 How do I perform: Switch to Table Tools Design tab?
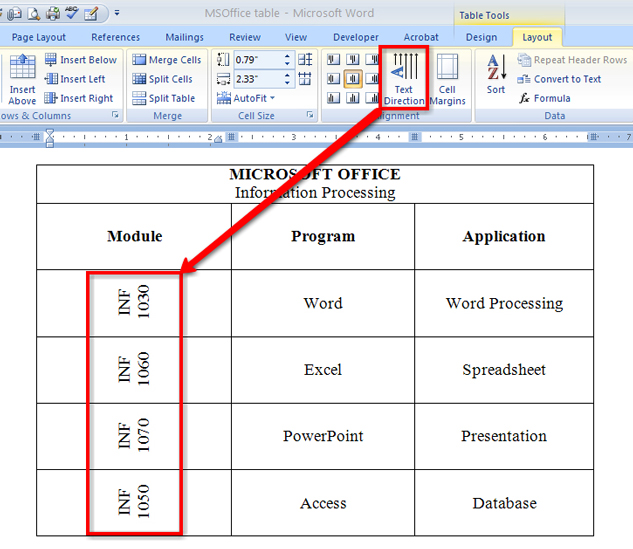[x=481, y=37]
